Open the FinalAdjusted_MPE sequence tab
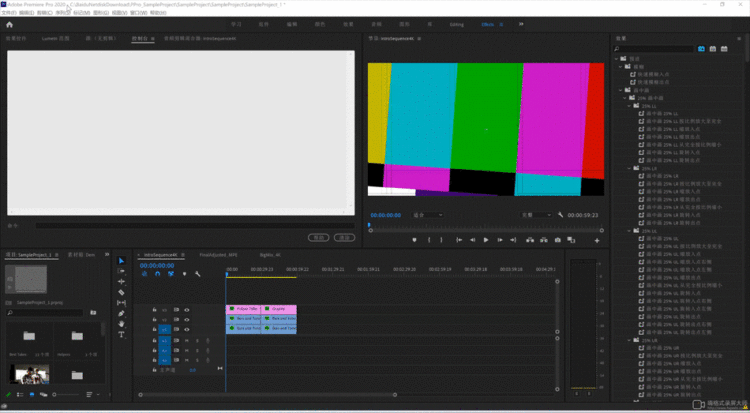Viewport: 750px width, 413px height. pyautogui.click(x=218, y=255)
